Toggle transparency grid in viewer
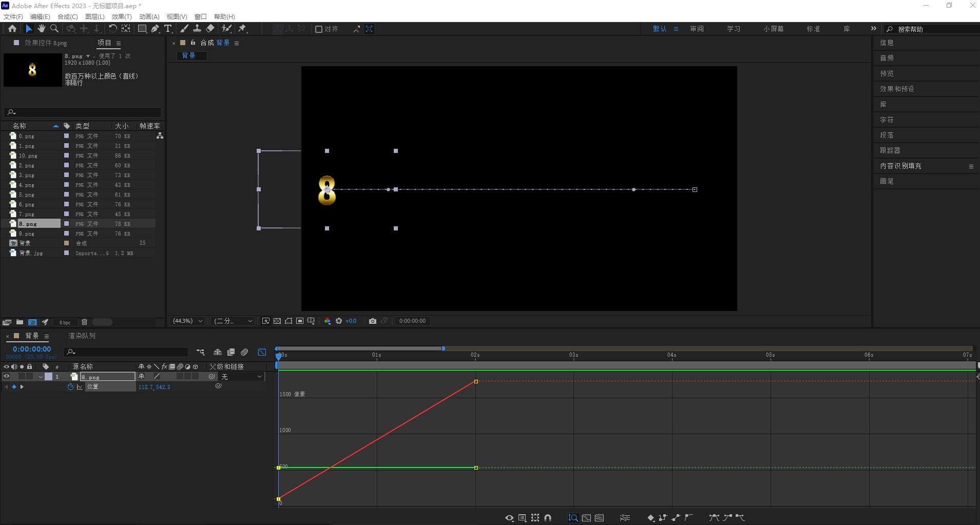This screenshot has width=980, height=525. point(277,321)
